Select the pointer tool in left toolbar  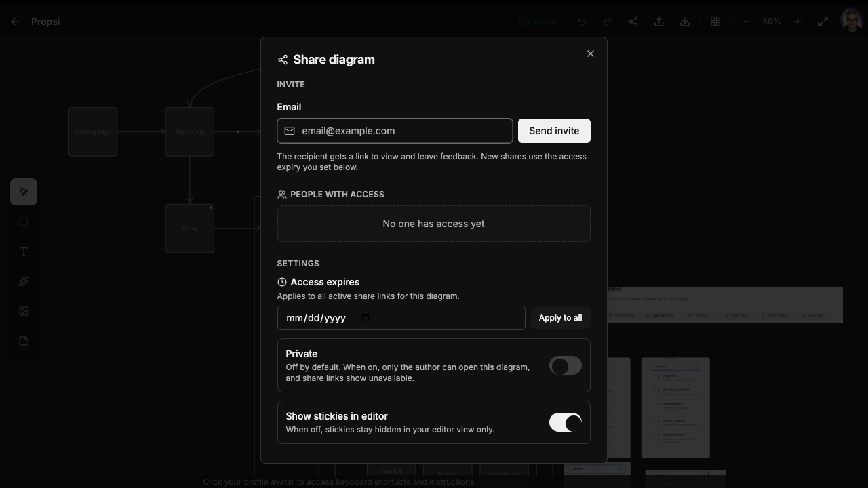(x=24, y=192)
